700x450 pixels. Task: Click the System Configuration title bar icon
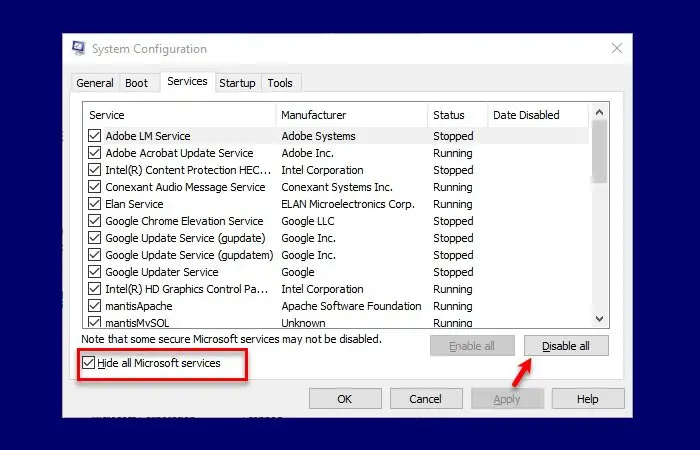[79, 48]
